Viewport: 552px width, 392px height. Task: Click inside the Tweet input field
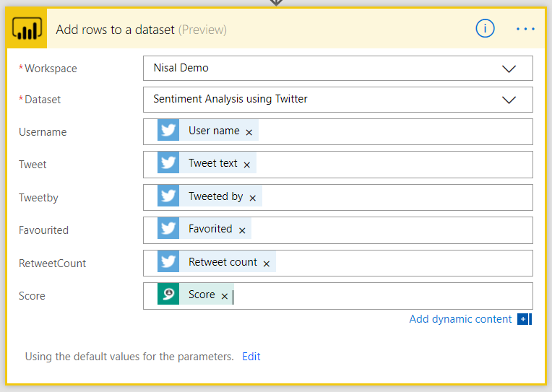[x=338, y=165]
